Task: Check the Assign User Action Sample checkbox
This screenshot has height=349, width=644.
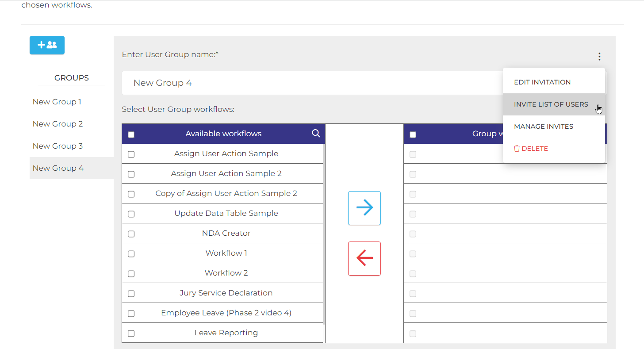Action: pos(131,154)
